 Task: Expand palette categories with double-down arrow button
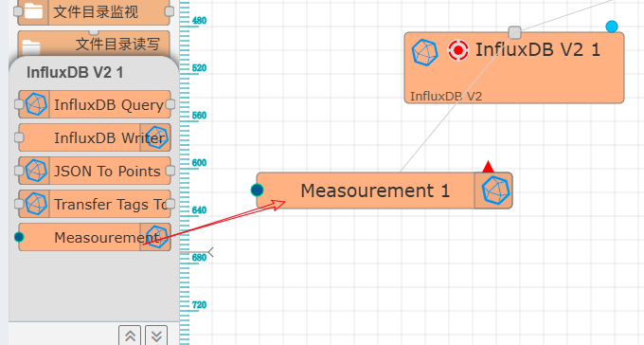point(156,336)
